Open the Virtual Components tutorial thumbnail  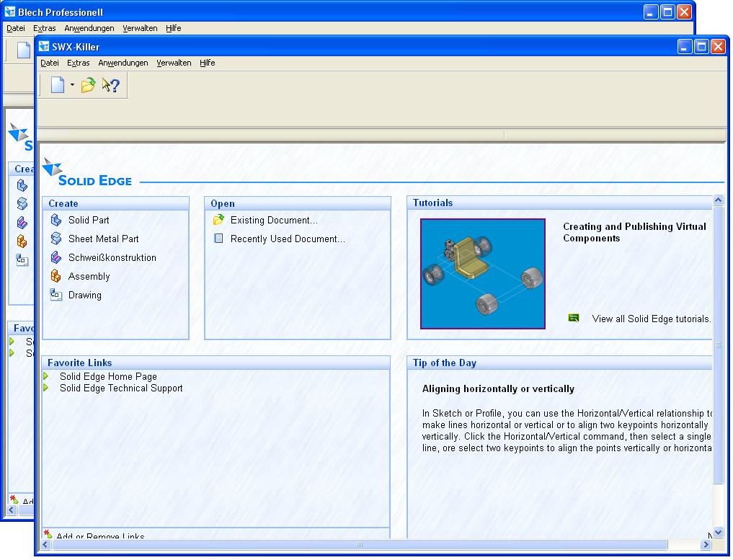pyautogui.click(x=482, y=273)
